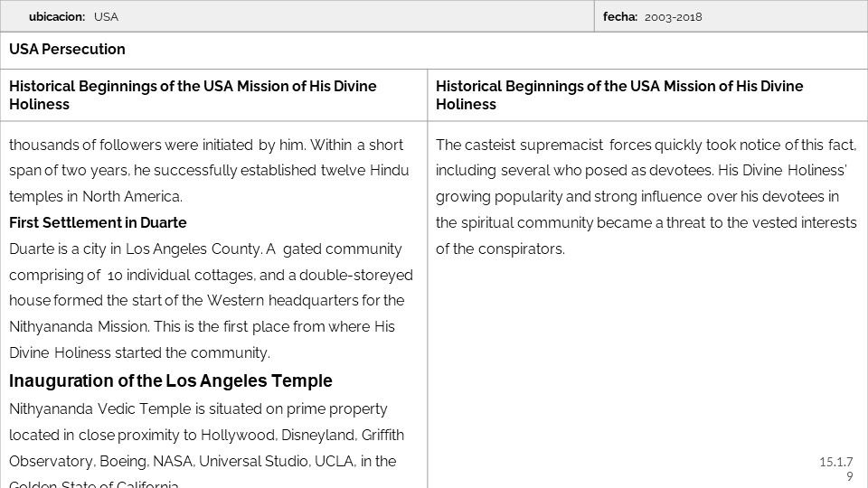
Task: Select the left column 'Historical Beginnings' heading
Action: point(193,95)
